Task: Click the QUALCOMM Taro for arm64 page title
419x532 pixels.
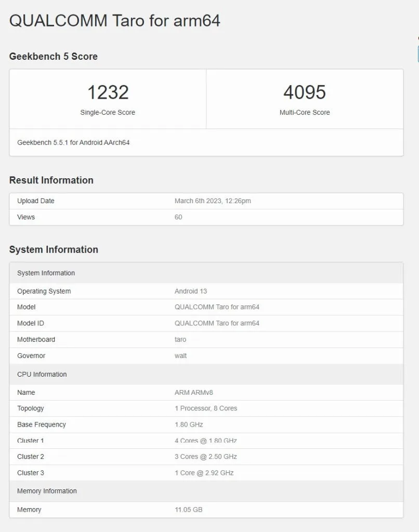Action: tap(114, 21)
